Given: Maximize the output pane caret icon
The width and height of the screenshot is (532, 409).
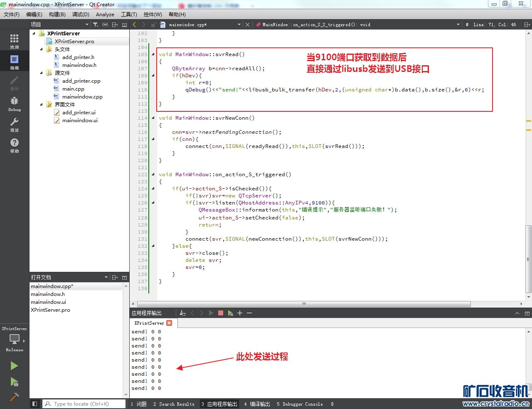Looking at the screenshot, I should coord(517,313).
